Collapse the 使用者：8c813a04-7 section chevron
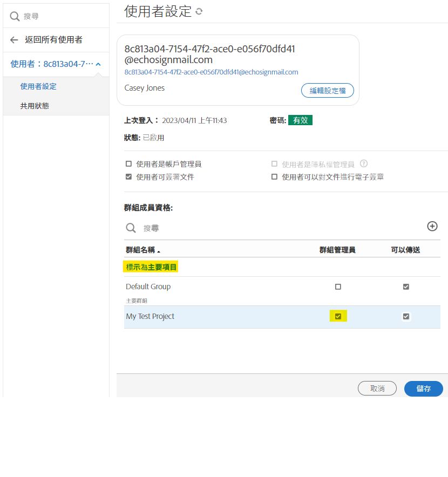 [98, 64]
